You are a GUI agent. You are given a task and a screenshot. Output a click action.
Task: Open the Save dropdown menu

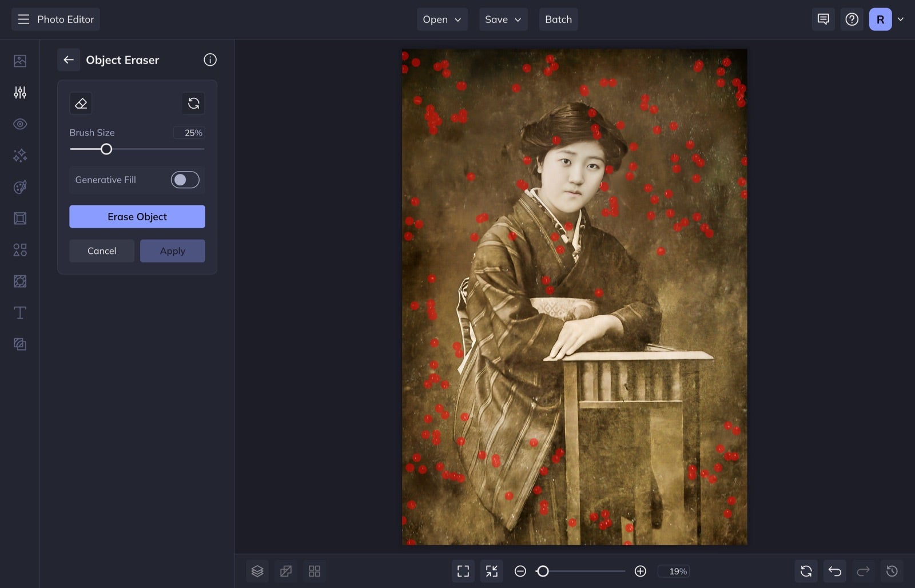(x=503, y=19)
